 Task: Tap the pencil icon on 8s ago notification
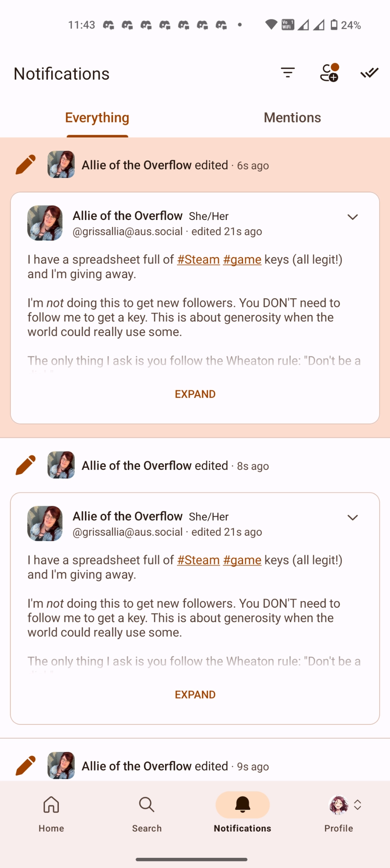pos(25,465)
